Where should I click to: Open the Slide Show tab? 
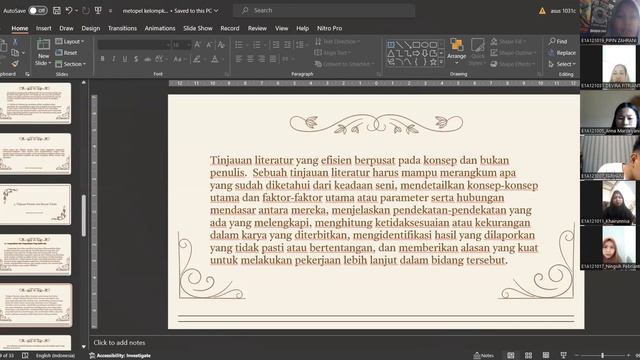[x=198, y=28]
